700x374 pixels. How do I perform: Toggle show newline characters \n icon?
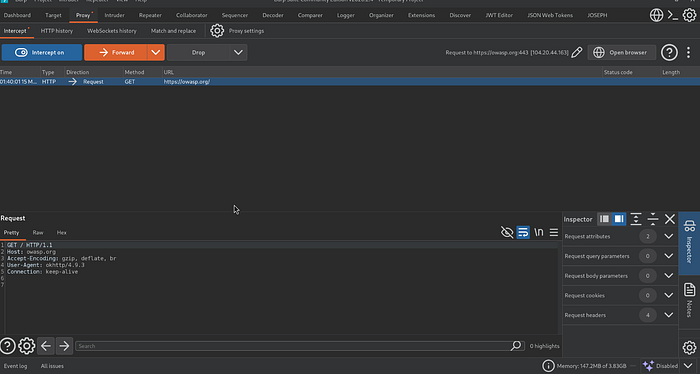click(539, 232)
